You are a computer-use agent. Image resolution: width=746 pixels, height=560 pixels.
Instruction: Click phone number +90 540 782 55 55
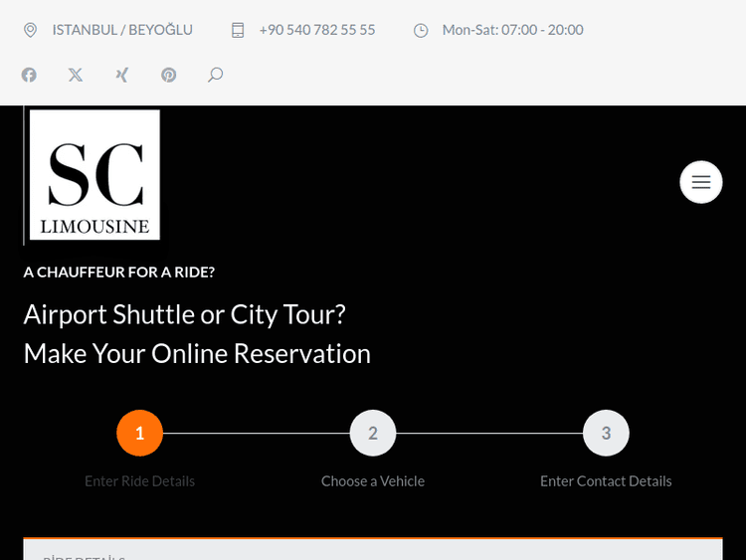click(317, 30)
